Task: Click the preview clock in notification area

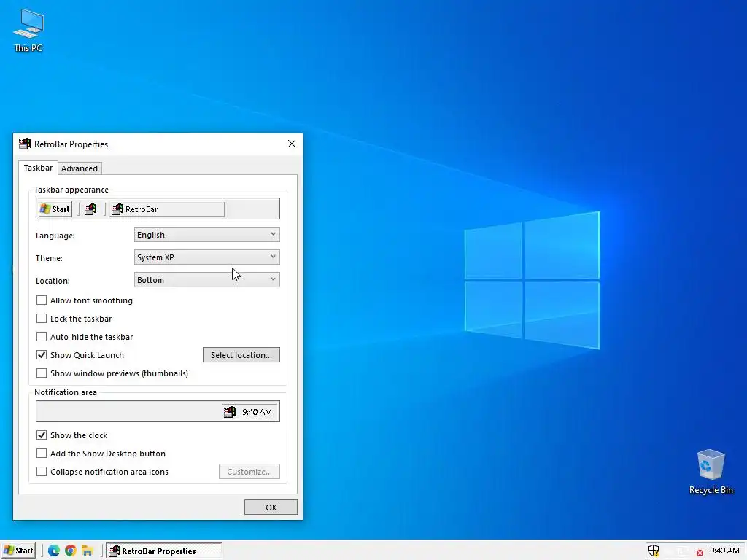Action: [257, 412]
